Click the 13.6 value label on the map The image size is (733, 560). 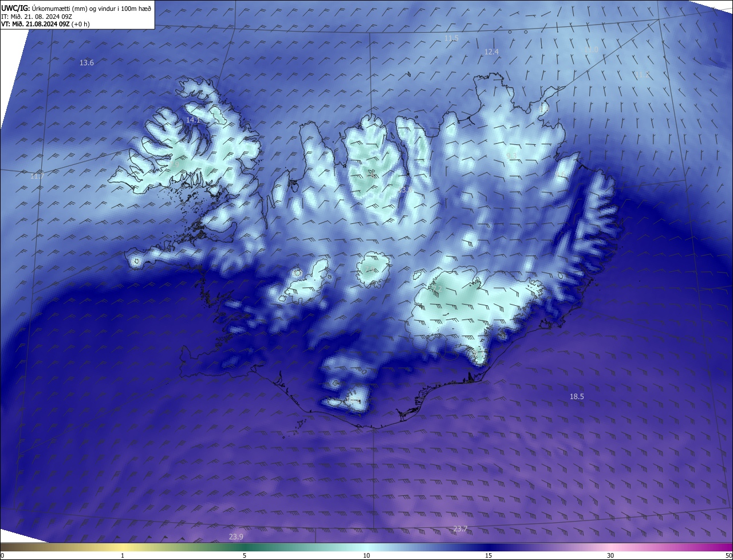point(86,62)
